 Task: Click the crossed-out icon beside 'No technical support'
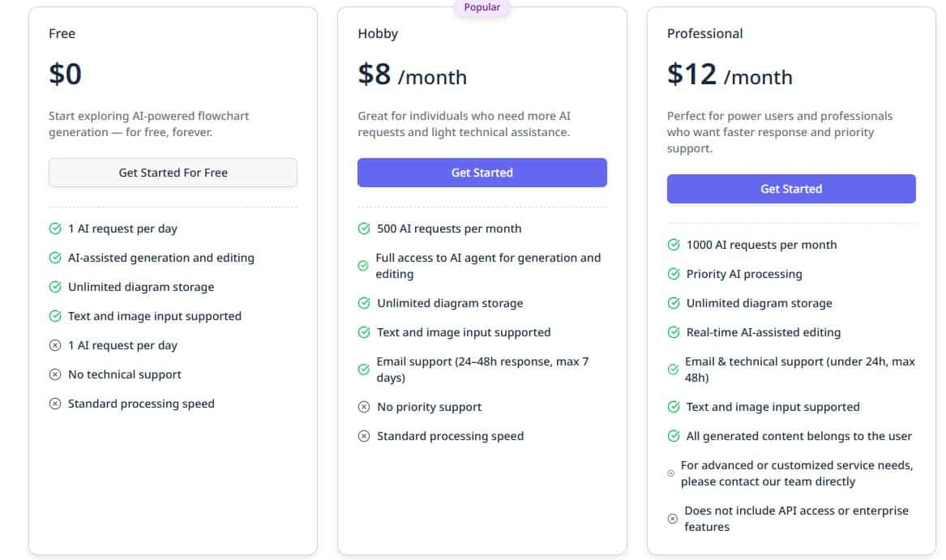[54, 374]
